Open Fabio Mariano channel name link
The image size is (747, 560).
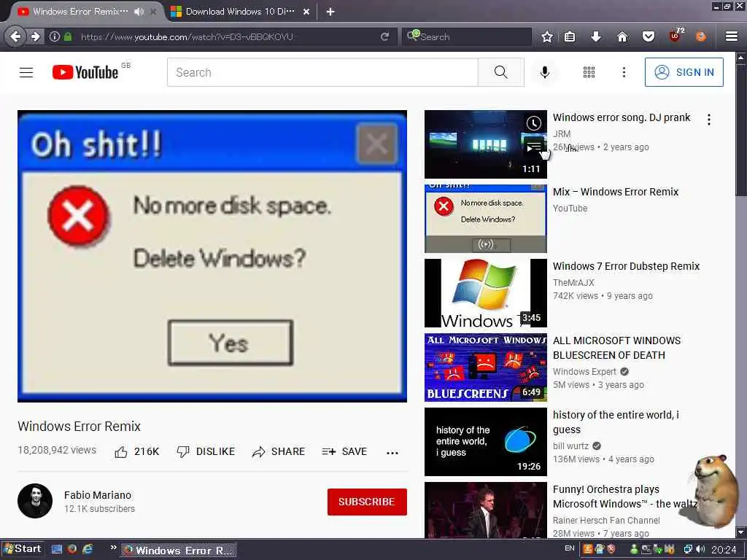(98, 495)
